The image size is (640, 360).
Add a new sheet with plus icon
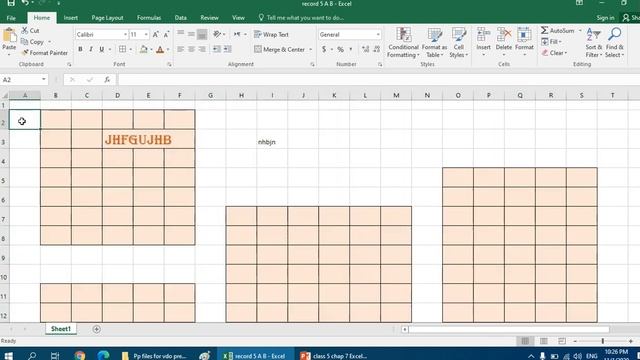[96, 329]
